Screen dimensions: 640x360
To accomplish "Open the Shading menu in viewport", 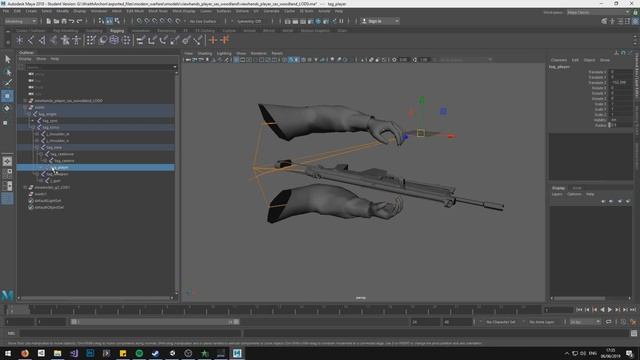I will click(204, 53).
